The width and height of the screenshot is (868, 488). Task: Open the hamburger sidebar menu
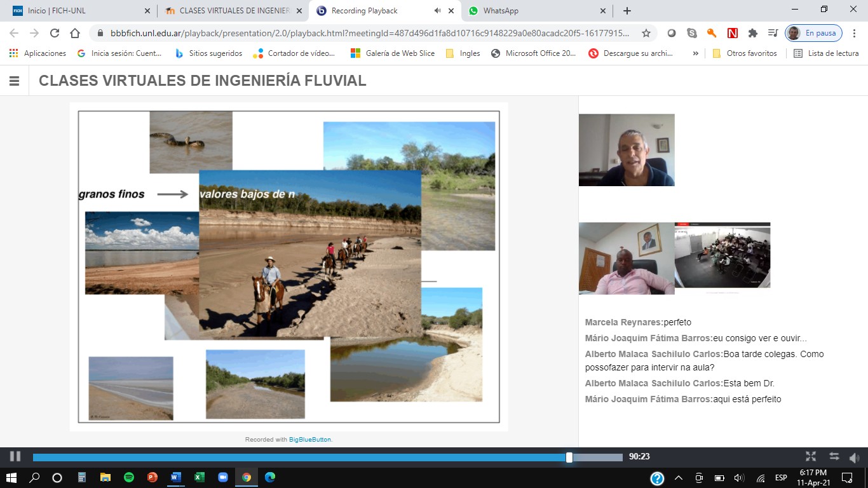coord(14,81)
